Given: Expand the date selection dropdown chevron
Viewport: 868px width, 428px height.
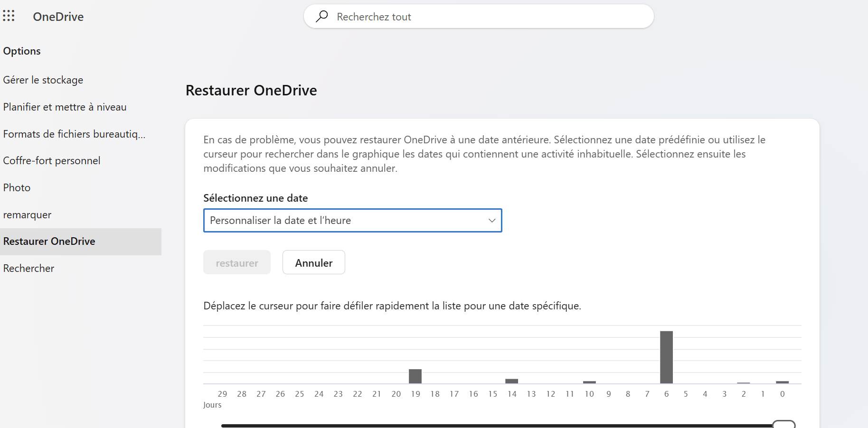Looking at the screenshot, I should (x=492, y=221).
